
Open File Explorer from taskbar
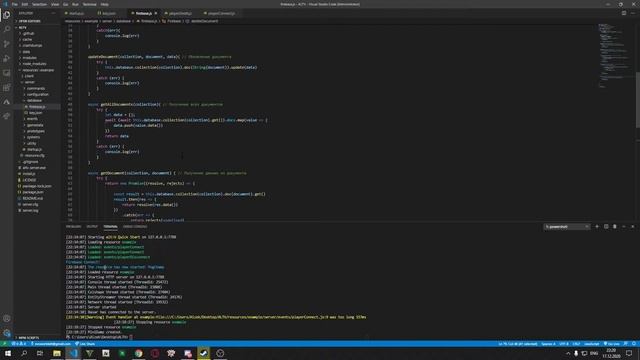[x=57, y=353]
